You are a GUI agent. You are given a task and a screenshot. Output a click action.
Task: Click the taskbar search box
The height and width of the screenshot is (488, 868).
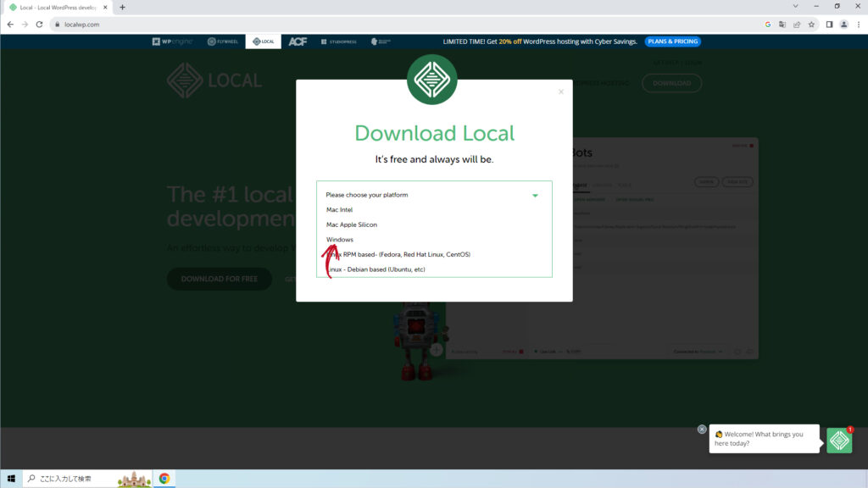pyautogui.click(x=87, y=479)
